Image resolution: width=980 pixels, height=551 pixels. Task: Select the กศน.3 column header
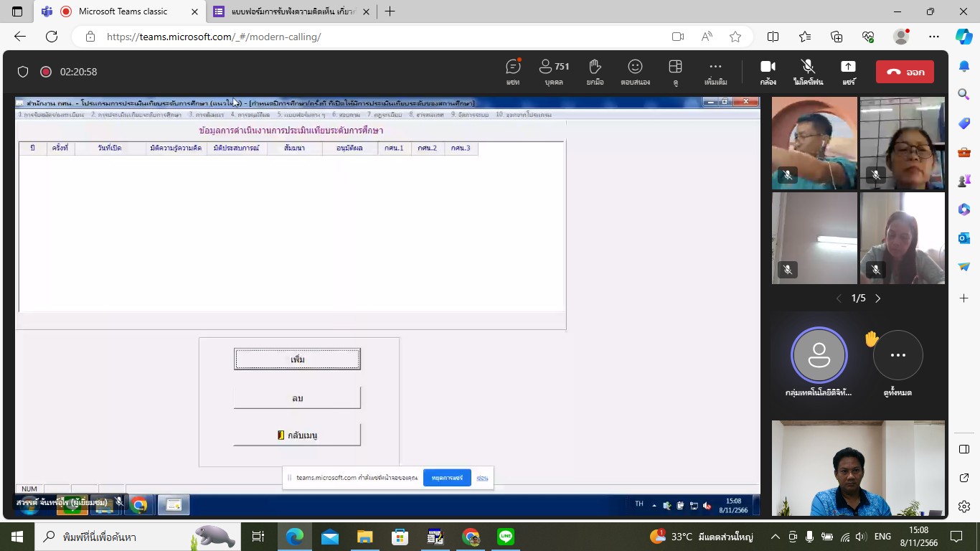click(x=461, y=149)
